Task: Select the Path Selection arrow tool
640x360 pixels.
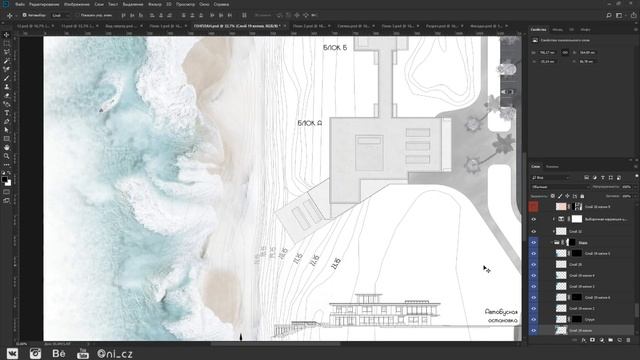Action: coord(7,130)
